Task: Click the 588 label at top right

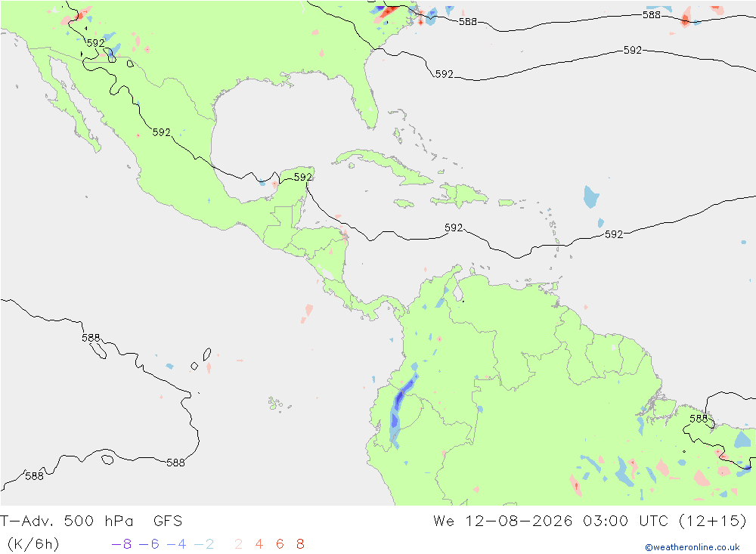Action: pyautogui.click(x=652, y=15)
